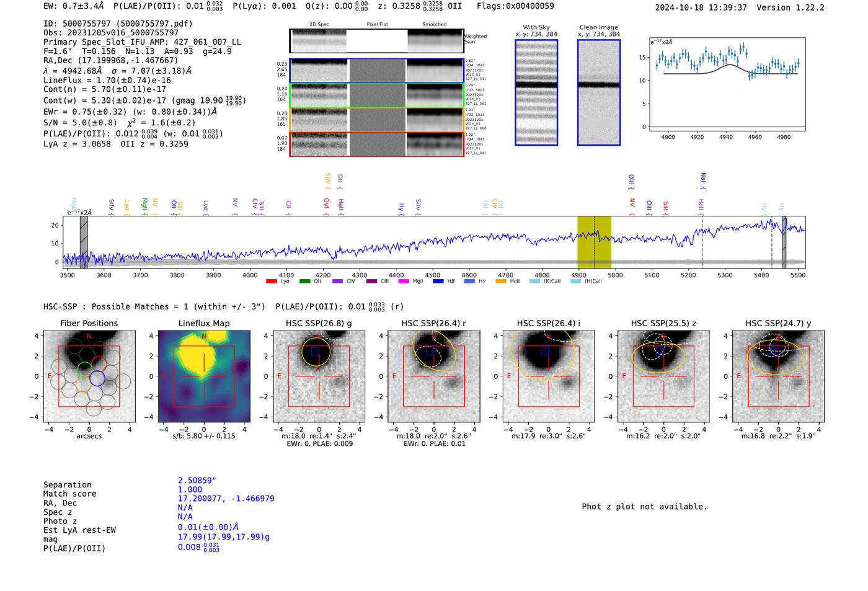Select the blue-bordered 2D spectrum row

pyautogui.click(x=376, y=71)
